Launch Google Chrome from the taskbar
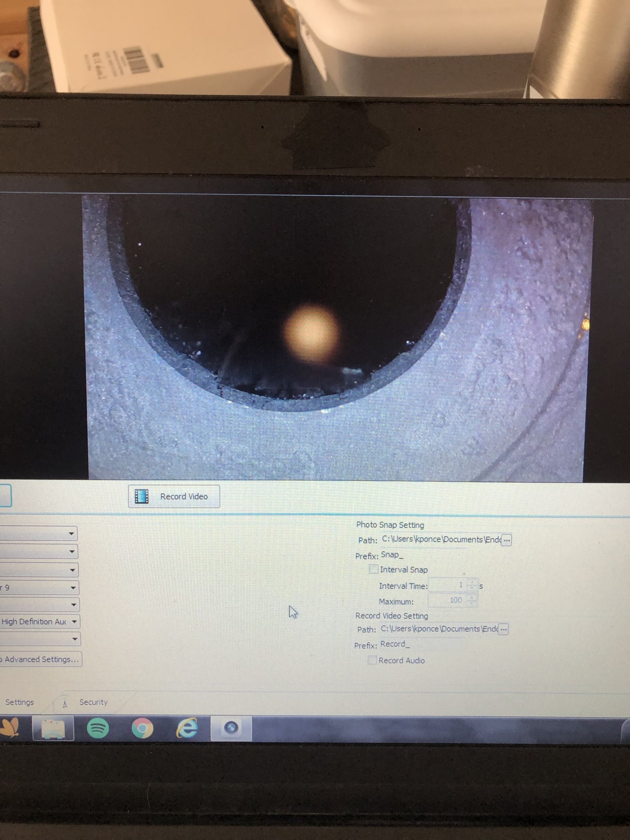Viewport: 630px width, 840px height. pyautogui.click(x=142, y=728)
